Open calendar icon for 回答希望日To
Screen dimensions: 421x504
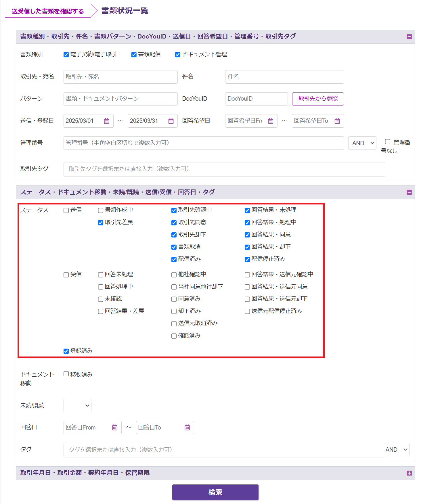click(337, 121)
